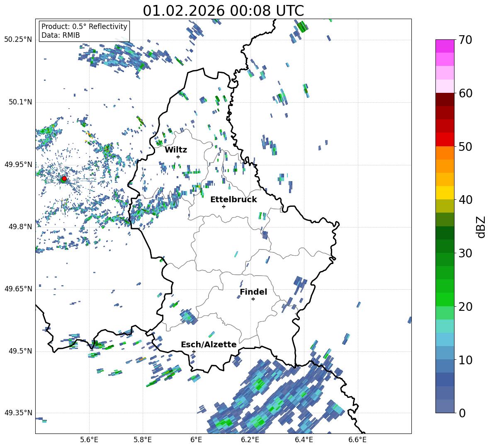
Task: Click the Findel station cross marker
Action: (x=253, y=299)
